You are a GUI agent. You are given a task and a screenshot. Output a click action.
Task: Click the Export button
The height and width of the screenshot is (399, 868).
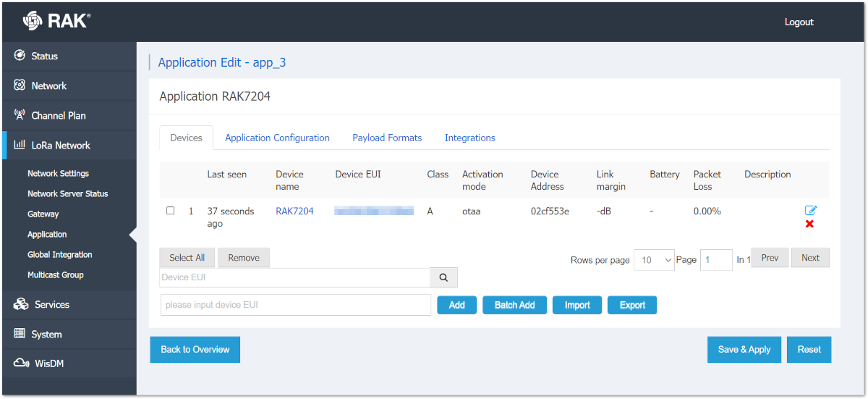click(632, 305)
